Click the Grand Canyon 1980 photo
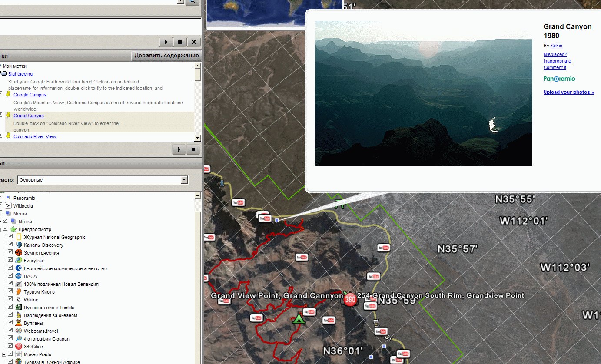The image size is (601, 364). pyautogui.click(x=423, y=93)
